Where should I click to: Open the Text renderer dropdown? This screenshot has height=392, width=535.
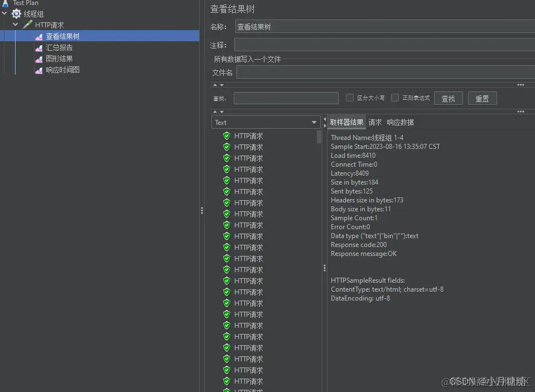click(x=266, y=122)
